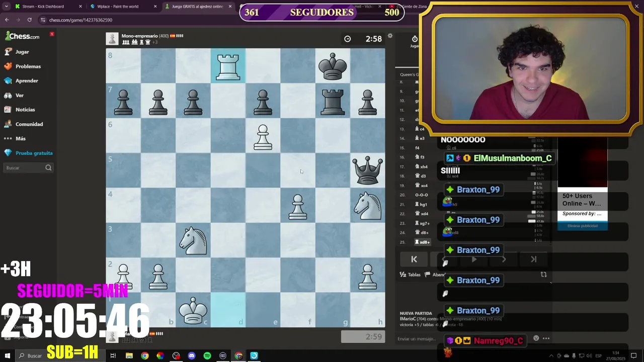Click move 23 xg7+ in move list
This screenshot has height=362, width=644.
[x=422, y=223]
